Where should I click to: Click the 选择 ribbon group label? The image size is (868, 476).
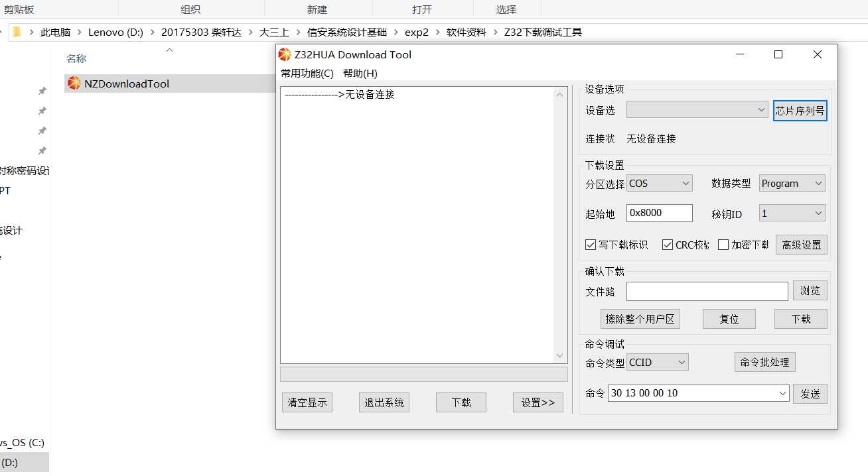(x=506, y=9)
